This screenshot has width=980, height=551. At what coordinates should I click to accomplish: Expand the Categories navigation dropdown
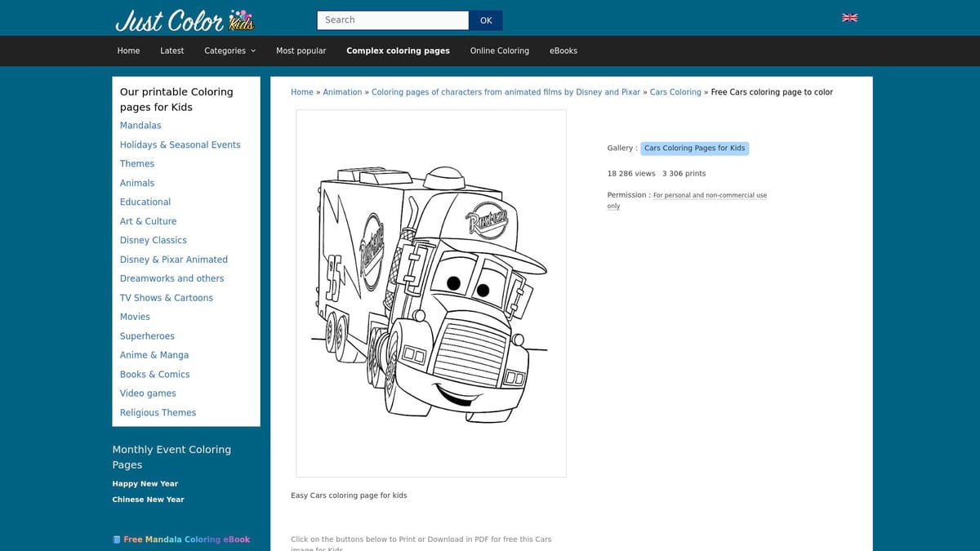coord(229,51)
